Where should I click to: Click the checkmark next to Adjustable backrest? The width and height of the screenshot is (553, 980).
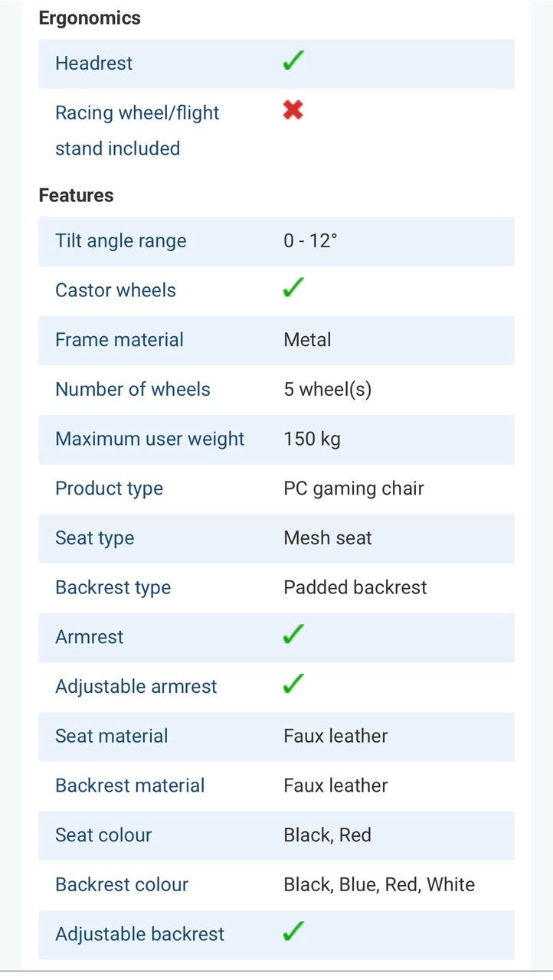click(293, 932)
